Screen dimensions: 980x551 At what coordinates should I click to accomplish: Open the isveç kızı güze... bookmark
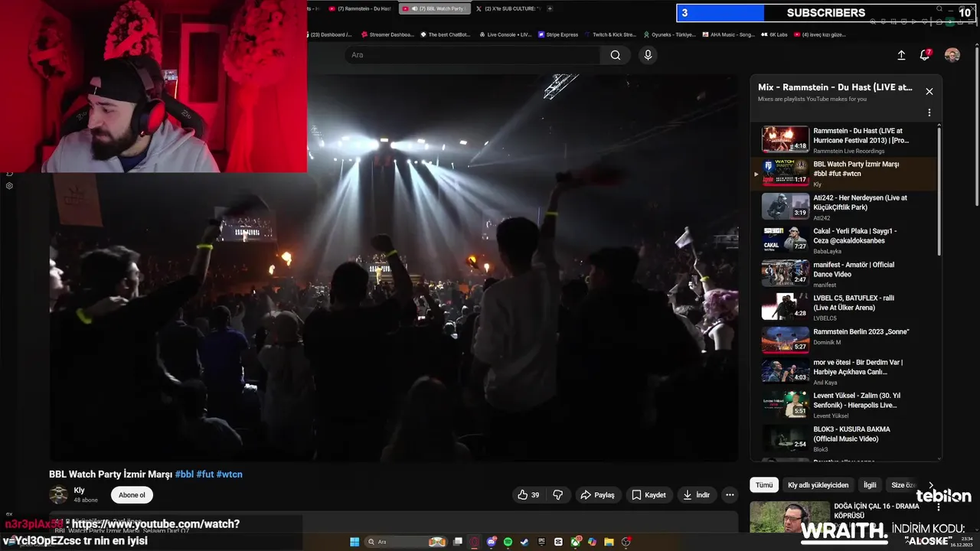tap(820, 34)
